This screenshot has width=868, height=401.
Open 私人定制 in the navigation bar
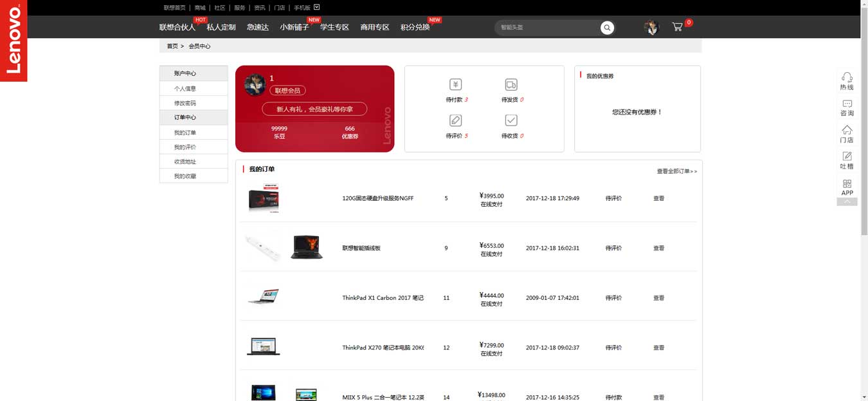(221, 28)
